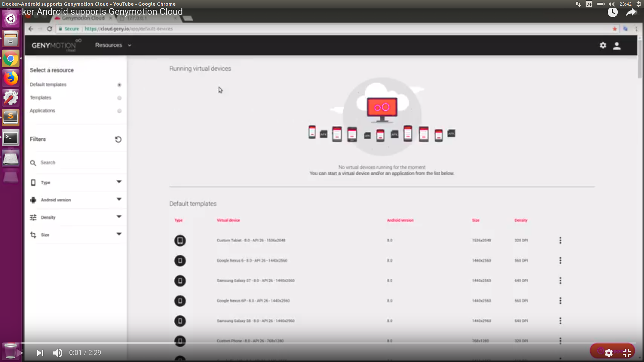Exit fullscreen in the video player
The height and width of the screenshot is (362, 644).
pyautogui.click(x=627, y=353)
